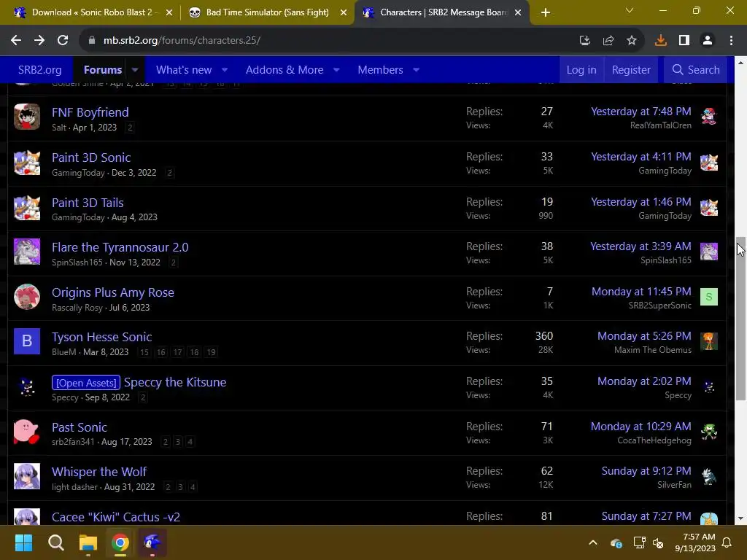Viewport: 747px width, 560px height.
Task: Open the Windows Start menu
Action: (x=23, y=542)
